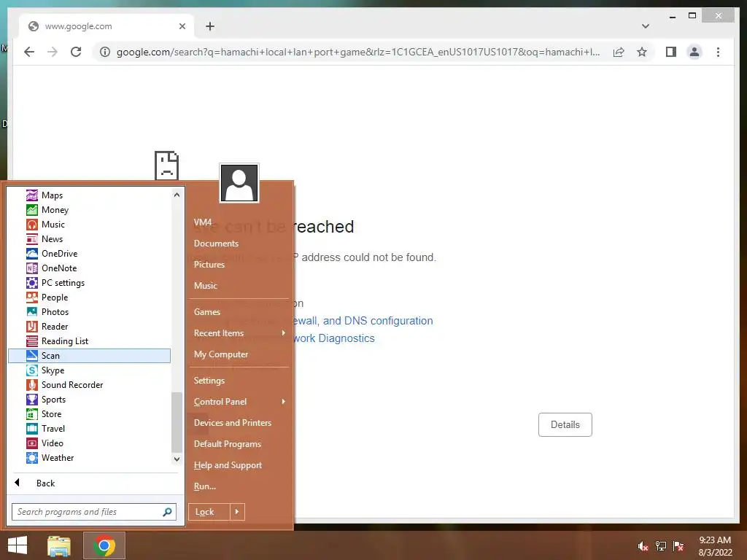This screenshot has width=747, height=560.
Task: Open the OneNote app icon
Action: pos(32,268)
